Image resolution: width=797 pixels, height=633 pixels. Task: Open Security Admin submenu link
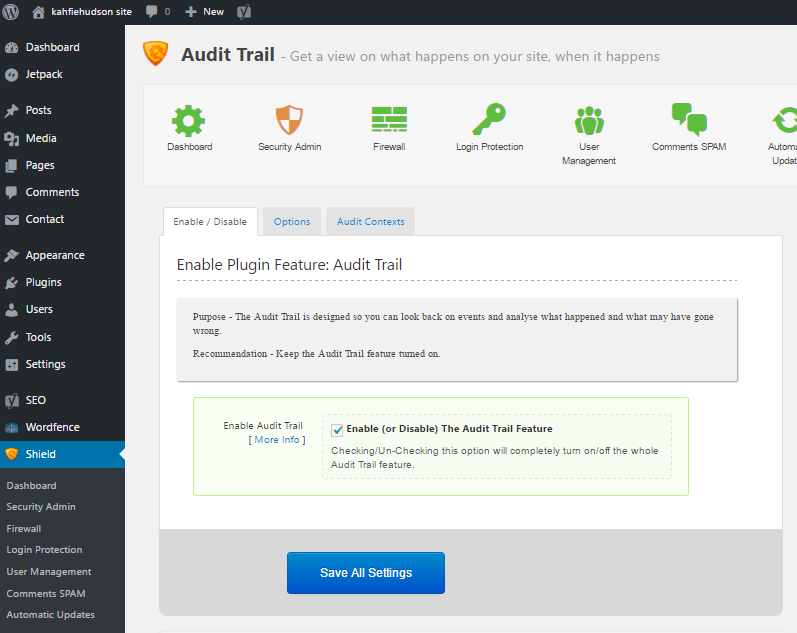(x=41, y=507)
